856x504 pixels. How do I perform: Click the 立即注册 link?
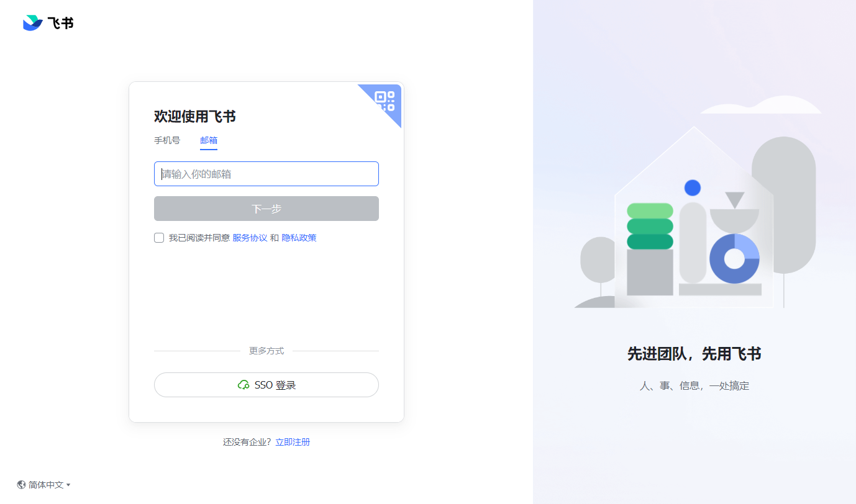coord(293,442)
